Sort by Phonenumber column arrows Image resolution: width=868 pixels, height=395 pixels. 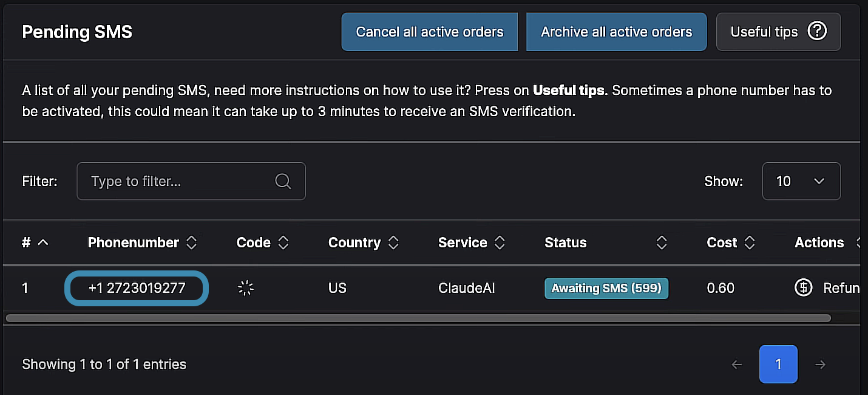point(191,243)
